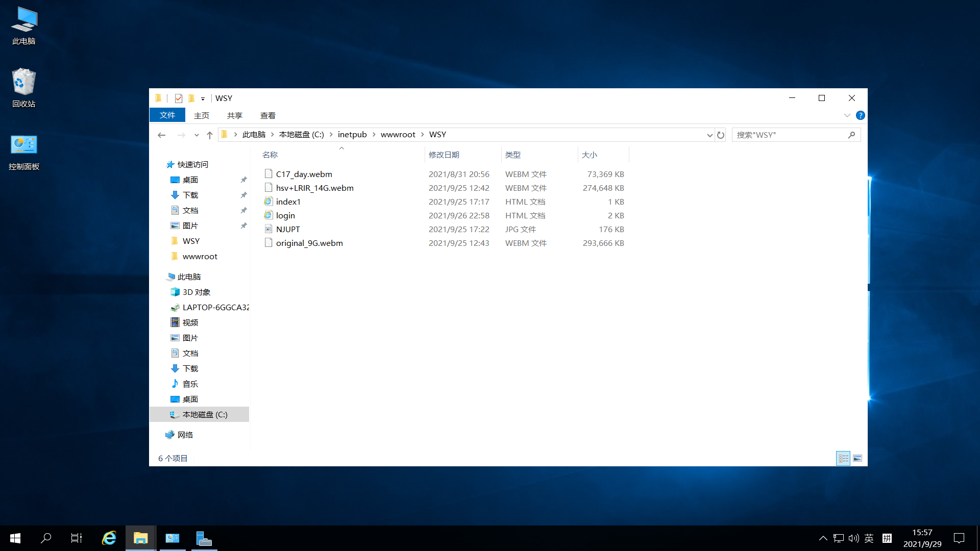Refresh the WSY folder view

tap(721, 135)
